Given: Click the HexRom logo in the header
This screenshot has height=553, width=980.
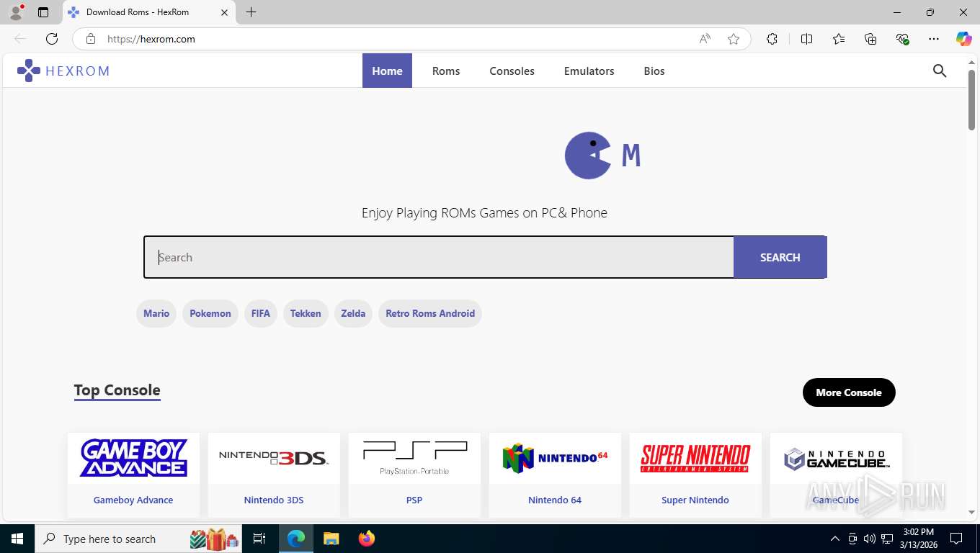Looking at the screenshot, I should click(x=63, y=71).
